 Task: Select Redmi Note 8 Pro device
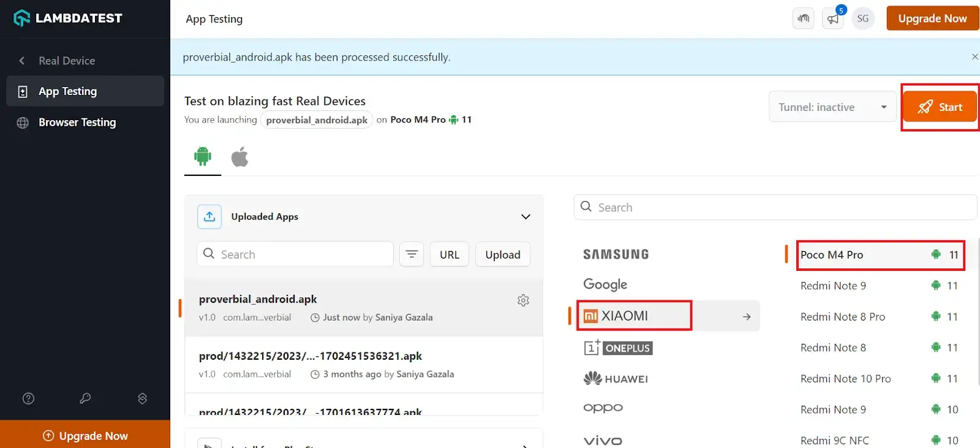(881, 317)
